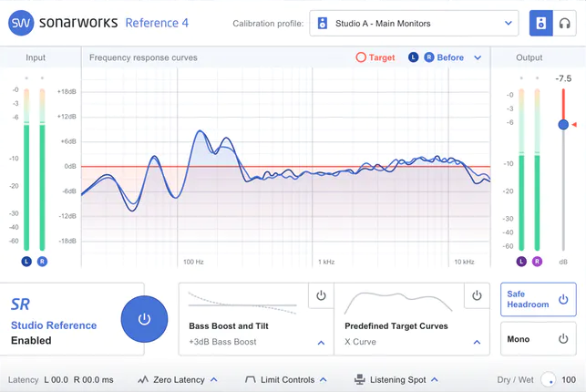Switch to speaker output mode icon

[x=540, y=23]
